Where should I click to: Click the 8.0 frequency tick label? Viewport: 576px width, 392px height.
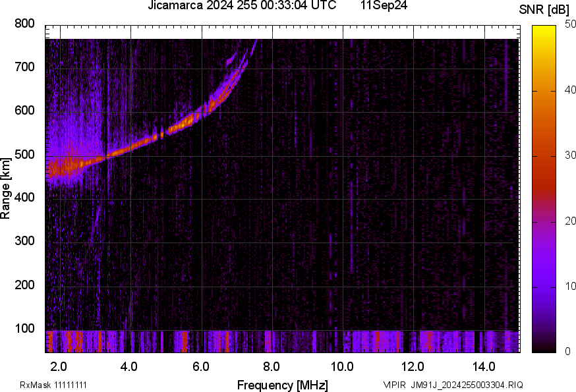[x=272, y=366]
